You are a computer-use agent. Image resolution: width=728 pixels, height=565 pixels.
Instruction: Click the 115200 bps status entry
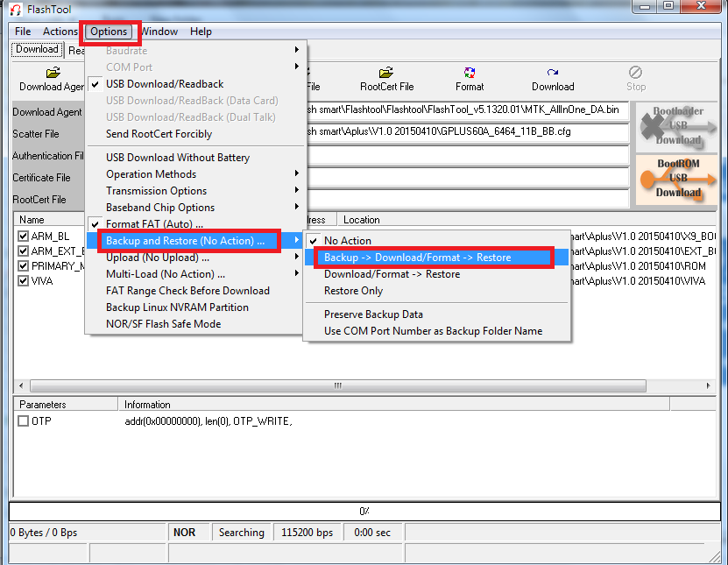coord(307,533)
